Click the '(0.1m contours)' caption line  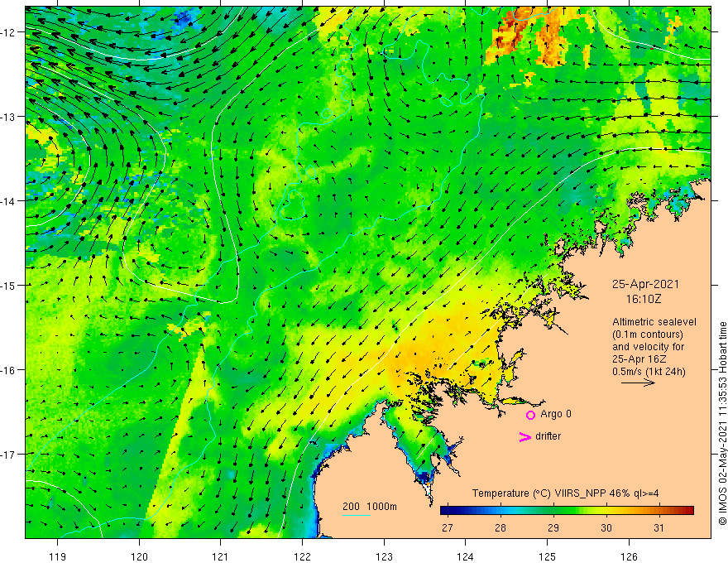click(648, 334)
